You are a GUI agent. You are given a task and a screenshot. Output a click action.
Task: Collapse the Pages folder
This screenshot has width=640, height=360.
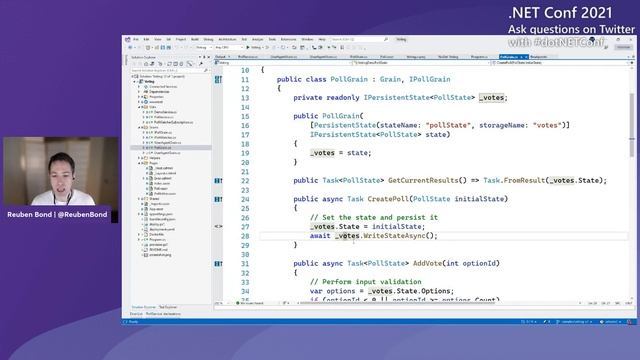139,163
